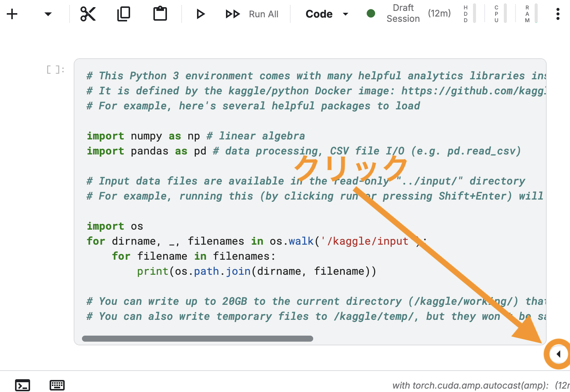Paste cell with the clipboard icon
The height and width of the screenshot is (392, 570).
pos(160,14)
